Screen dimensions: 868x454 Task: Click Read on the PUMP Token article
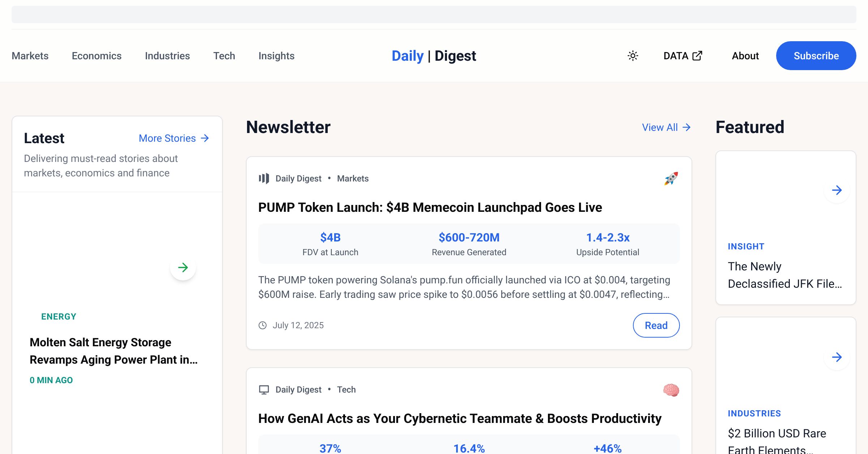[656, 325]
